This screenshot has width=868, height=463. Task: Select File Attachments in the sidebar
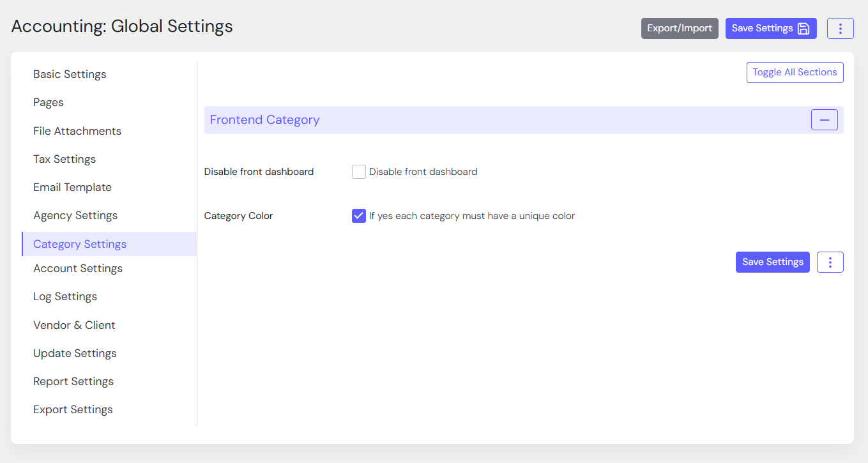click(77, 131)
